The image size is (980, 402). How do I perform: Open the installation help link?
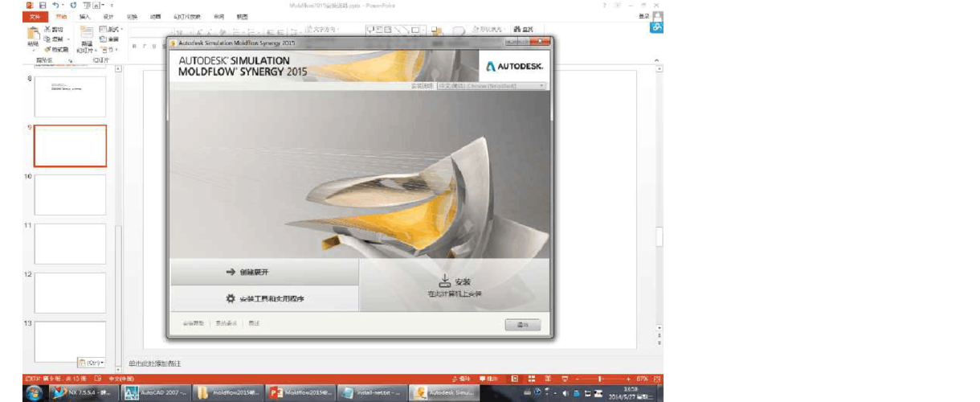point(193,323)
